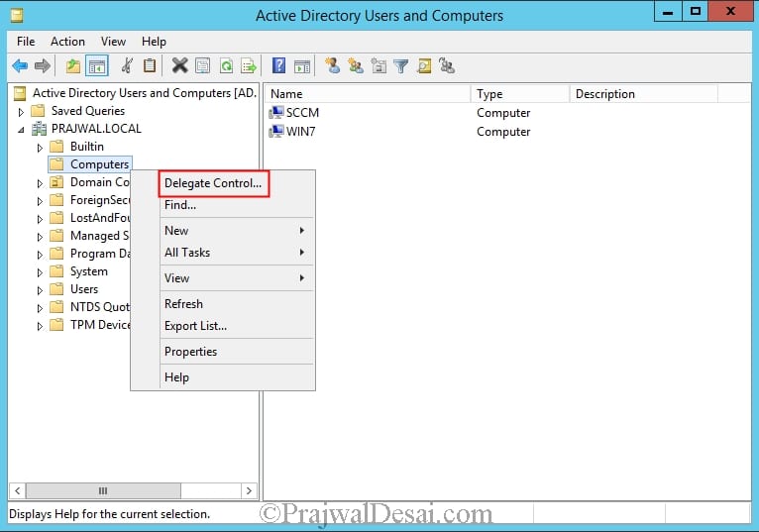This screenshot has height=532, width=759.
Task: Click the Back arrow toolbar icon
Action: coord(20,65)
